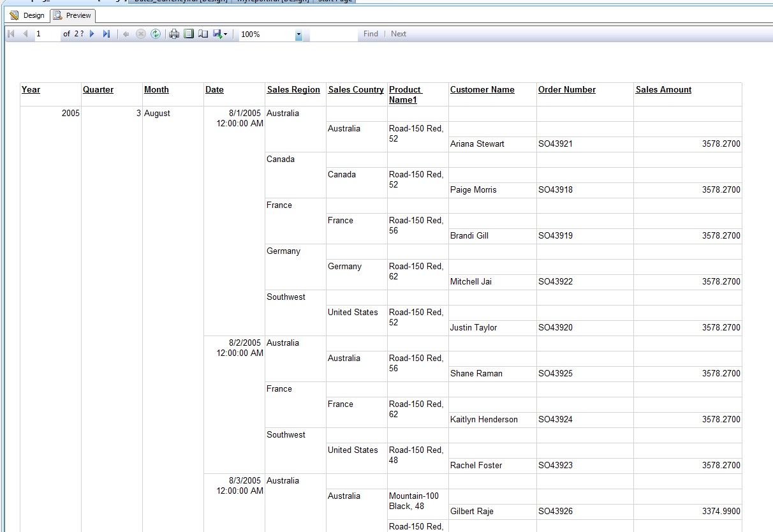Stop the report rendering
The image size is (773, 532).
[140, 34]
